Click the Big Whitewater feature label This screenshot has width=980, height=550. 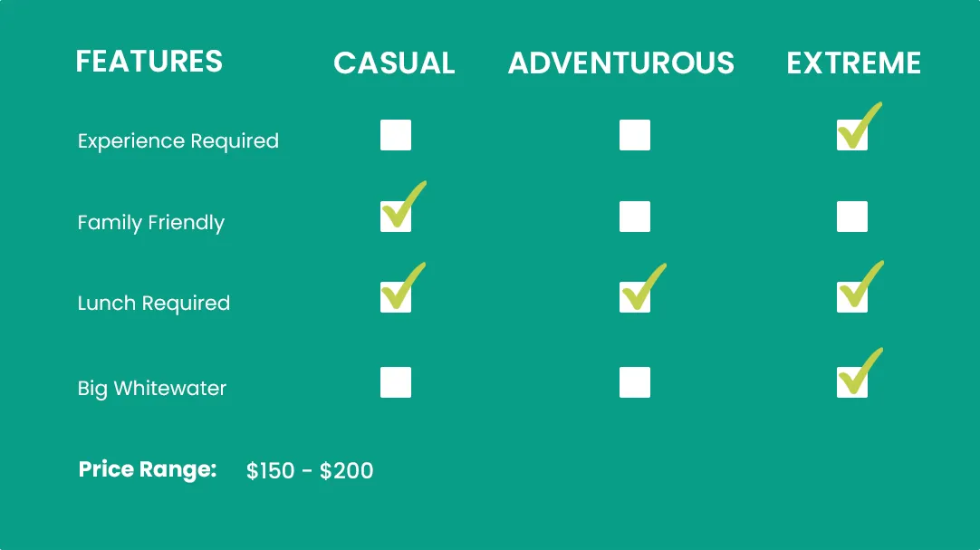click(152, 389)
